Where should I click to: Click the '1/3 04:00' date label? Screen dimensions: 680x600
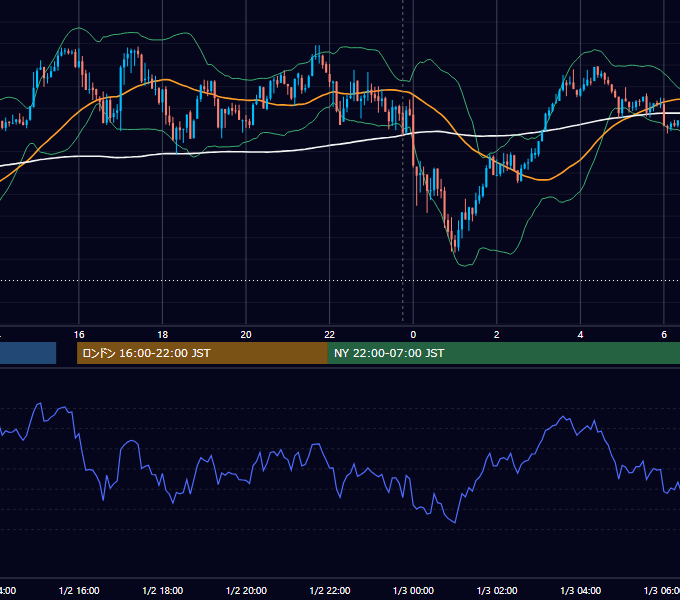(x=581, y=591)
